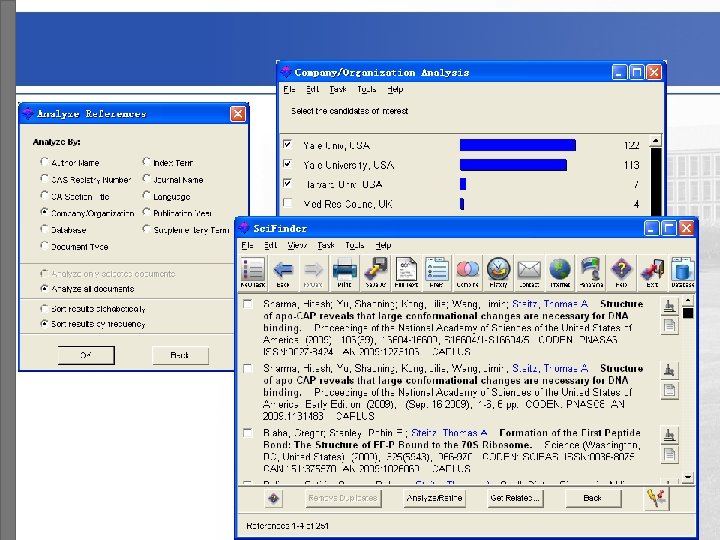The image size is (720, 540).
Task: Click the Analyze/Refine button
Action: 434,498
